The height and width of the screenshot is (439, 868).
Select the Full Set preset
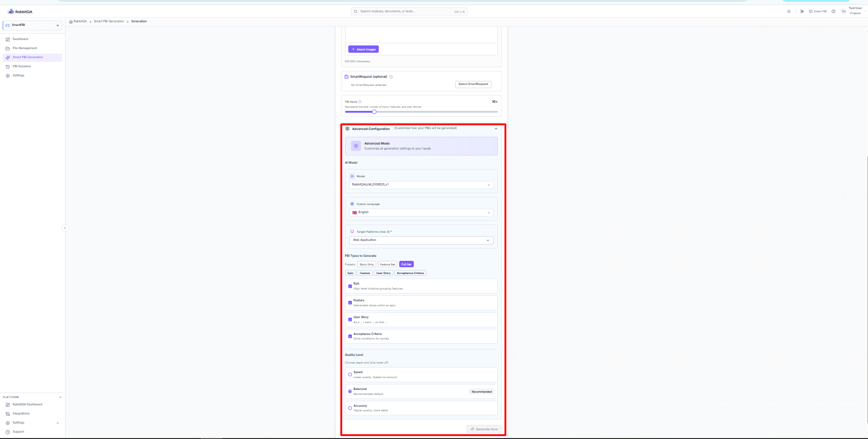pos(406,264)
